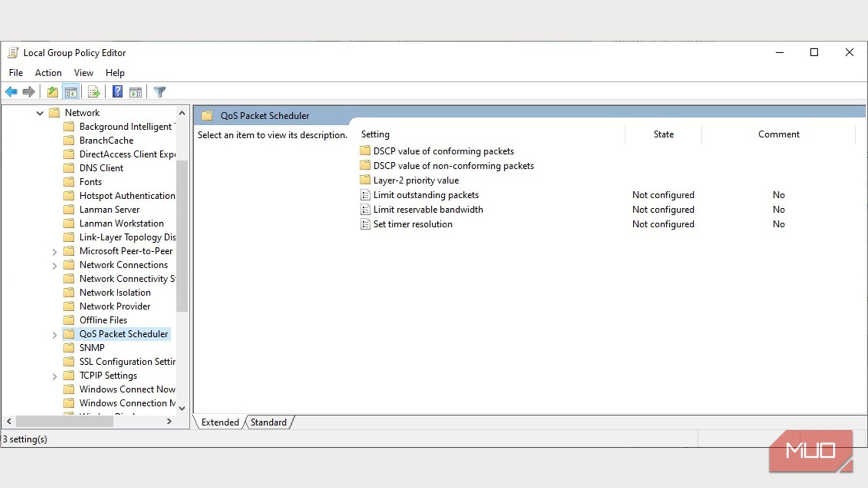Click the blue Help toolbar icon

pos(117,92)
